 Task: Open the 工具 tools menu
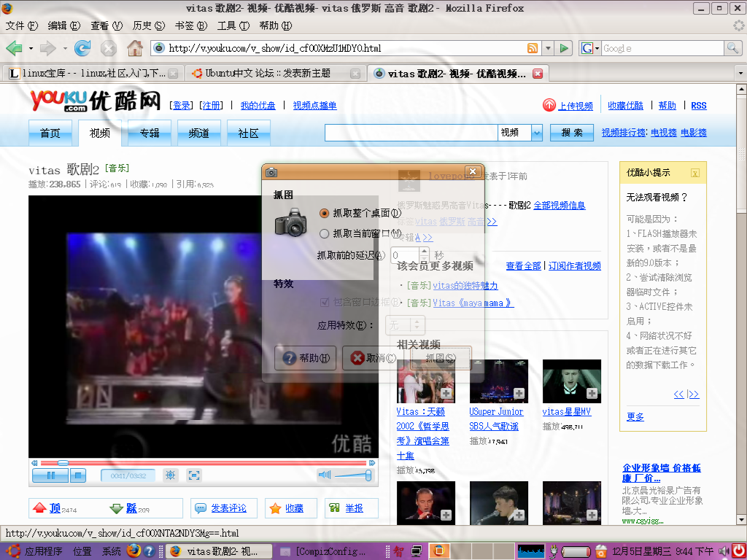point(233,26)
